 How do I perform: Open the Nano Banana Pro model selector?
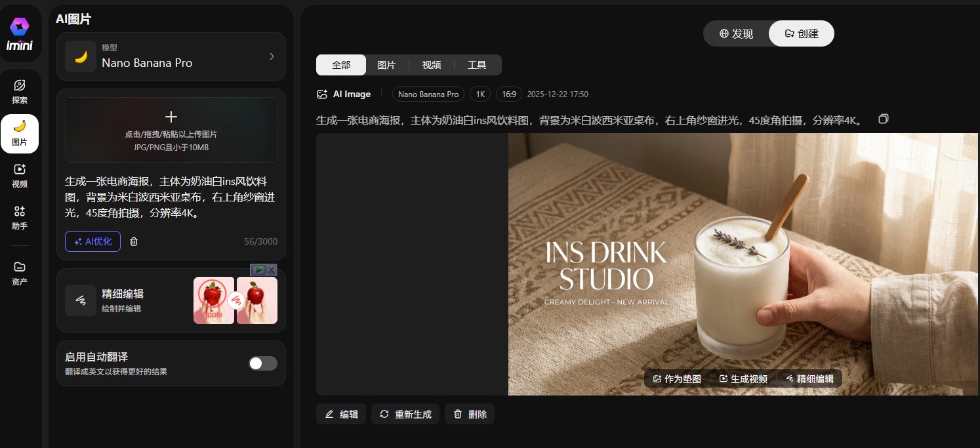[171, 56]
